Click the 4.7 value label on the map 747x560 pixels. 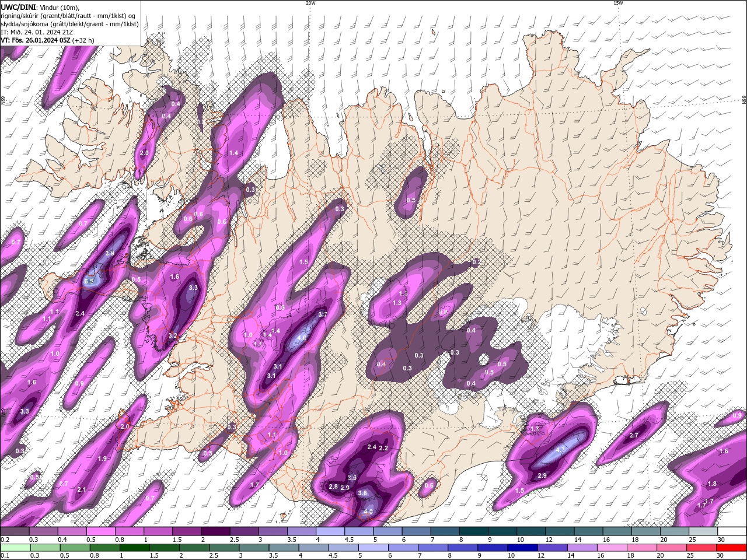coord(560,450)
